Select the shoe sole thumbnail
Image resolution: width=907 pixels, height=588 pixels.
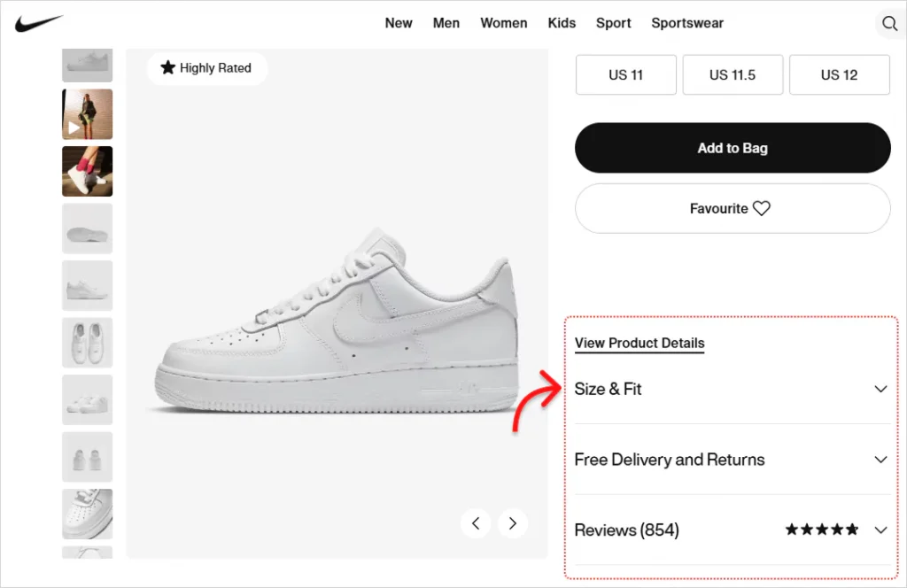pyautogui.click(x=87, y=228)
